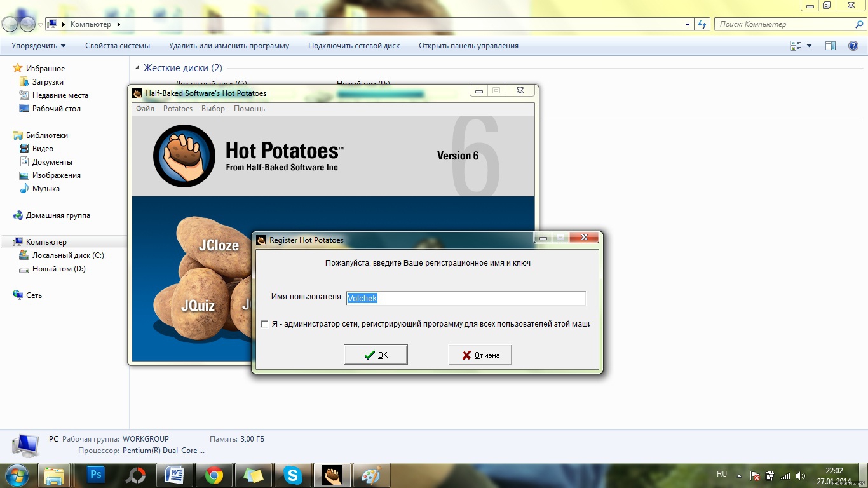
Task: Click the Windows Start button
Action: click(x=17, y=475)
